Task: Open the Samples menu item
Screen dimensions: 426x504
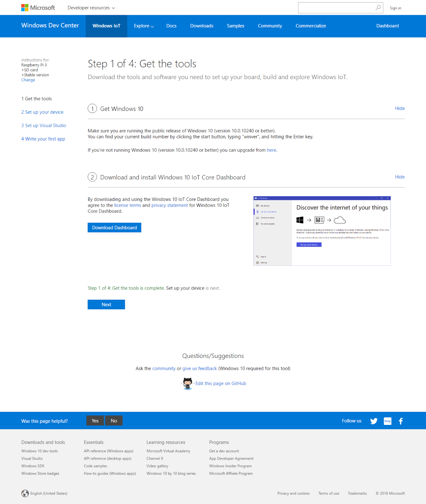Action: pyautogui.click(x=236, y=26)
